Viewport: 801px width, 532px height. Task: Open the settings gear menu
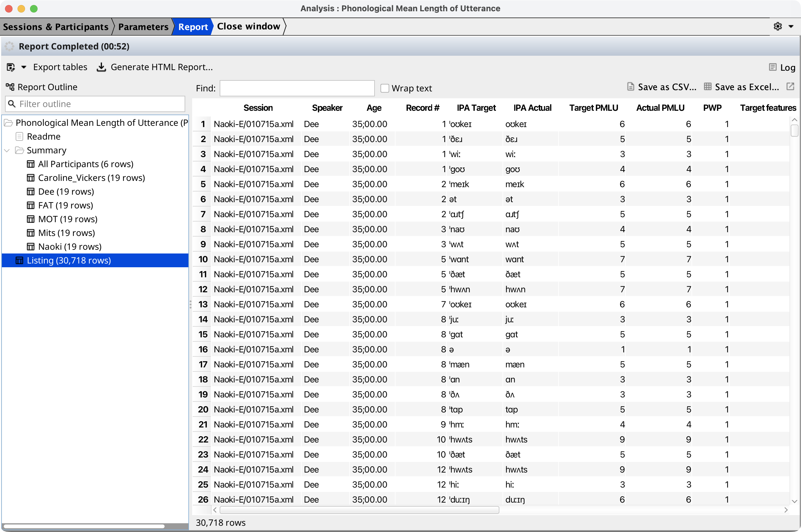pos(778,26)
